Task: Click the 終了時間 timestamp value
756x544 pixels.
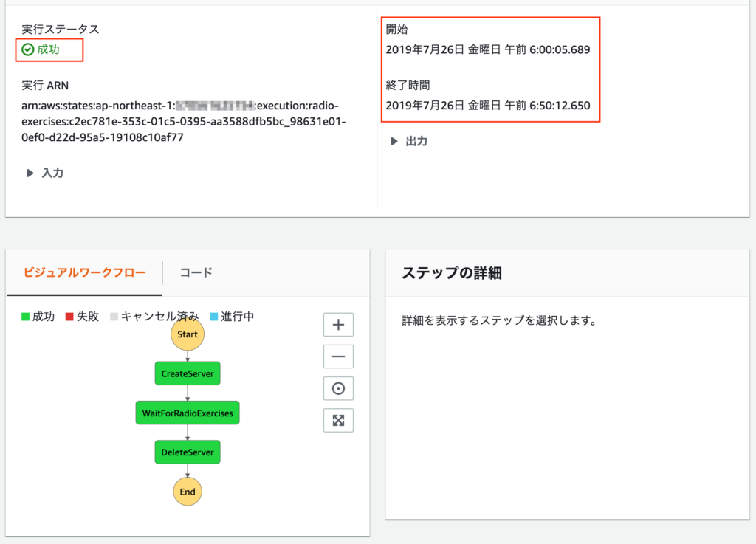Action: pos(487,105)
